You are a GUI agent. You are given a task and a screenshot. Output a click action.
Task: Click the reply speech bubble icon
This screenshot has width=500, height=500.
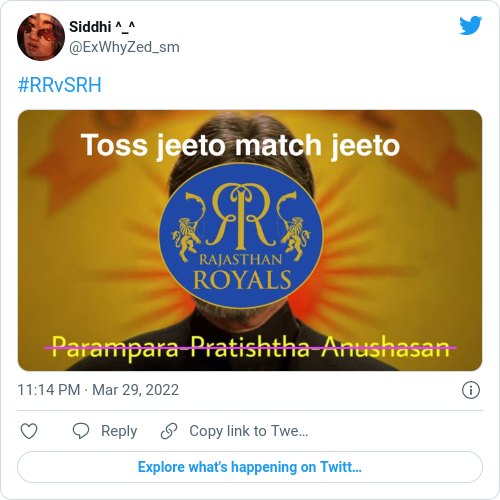tap(81, 431)
